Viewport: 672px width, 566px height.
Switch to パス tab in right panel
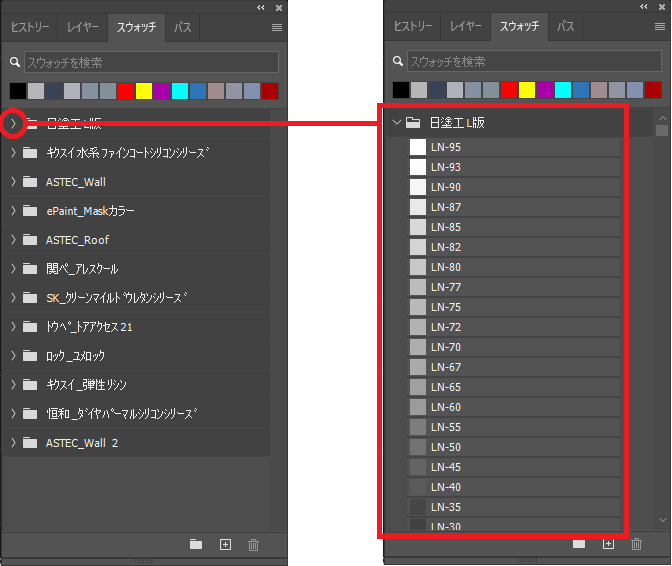pos(565,27)
